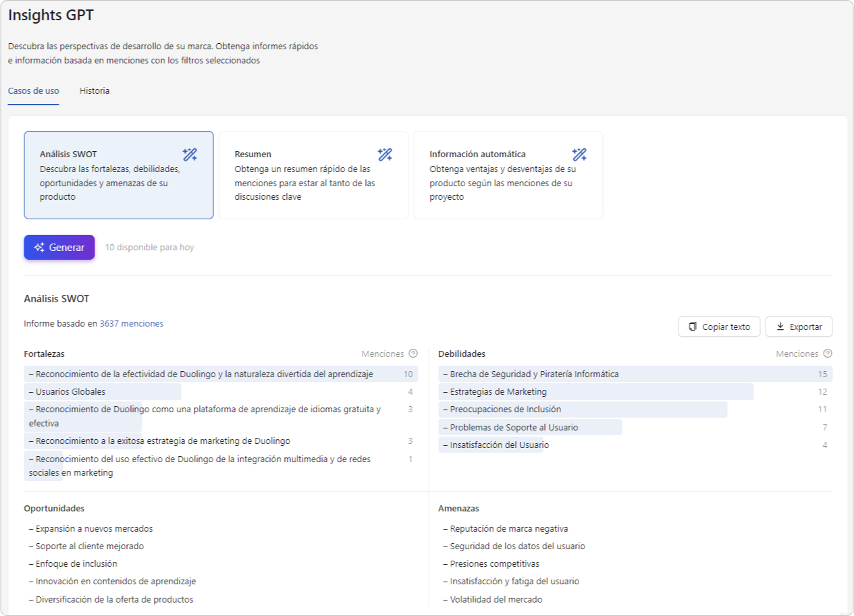854x616 pixels.
Task: Select the Análisis SWOT use case card
Action: tap(119, 175)
